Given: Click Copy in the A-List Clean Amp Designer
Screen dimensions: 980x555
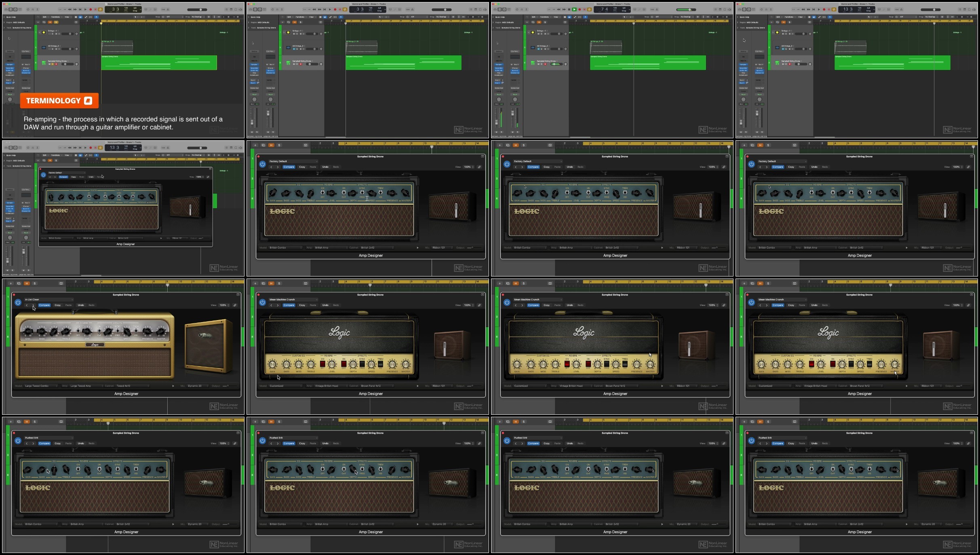Looking at the screenshot, I should [x=58, y=305].
